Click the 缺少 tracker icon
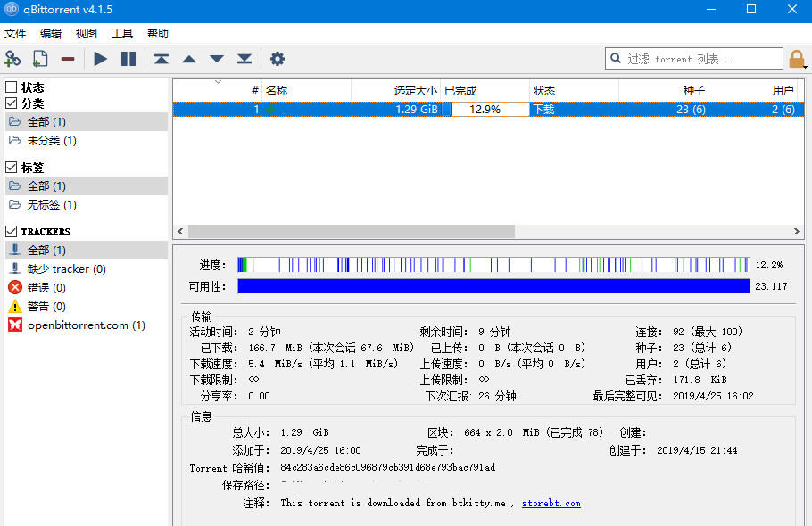812x526 pixels. click(x=15, y=268)
